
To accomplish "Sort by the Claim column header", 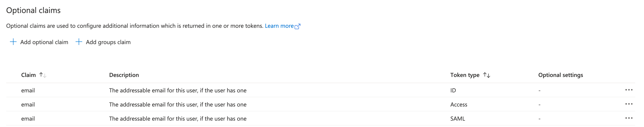I will click(x=28, y=75).
